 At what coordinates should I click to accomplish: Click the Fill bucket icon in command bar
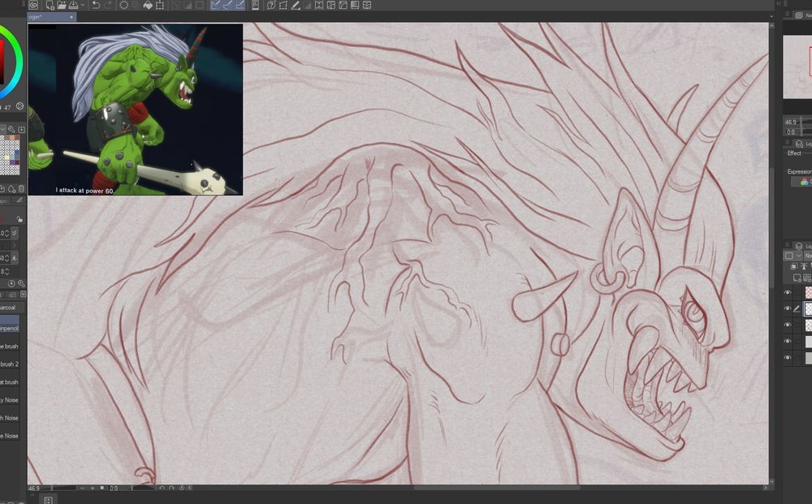pos(148,5)
